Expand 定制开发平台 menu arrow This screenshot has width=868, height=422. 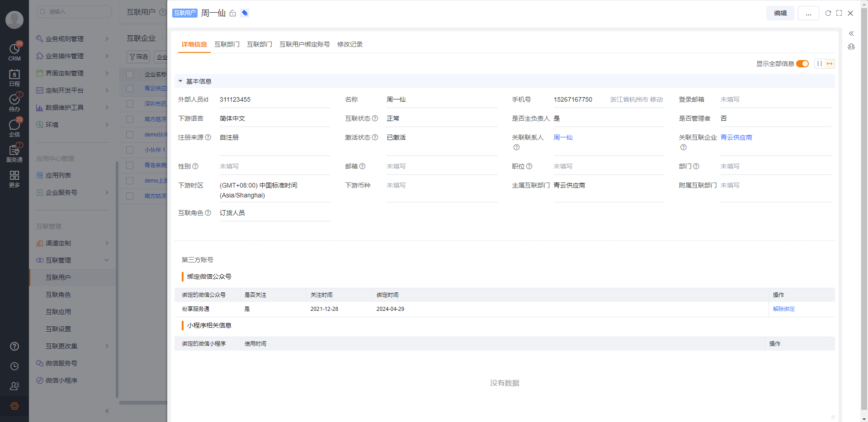tap(107, 90)
